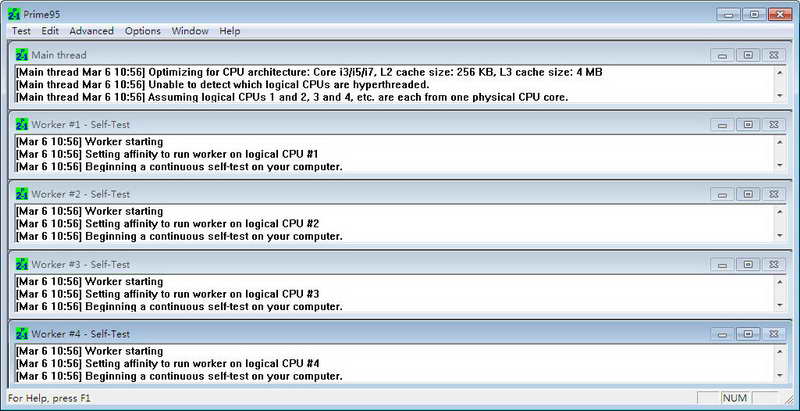Click 'Setting affinity' line for logical CPU #4
This screenshot has width=800, height=411.
click(167, 364)
